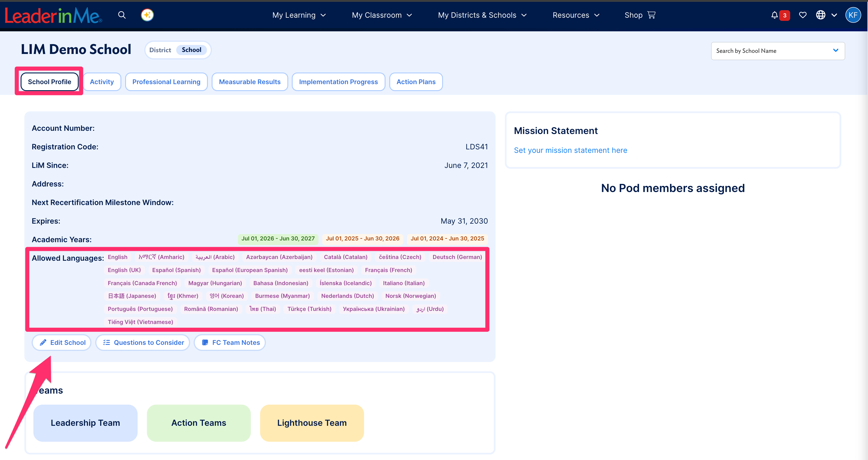Viewport: 868px width, 460px height.
Task: Click the LeaderinMe logo
Action: tap(53, 15)
